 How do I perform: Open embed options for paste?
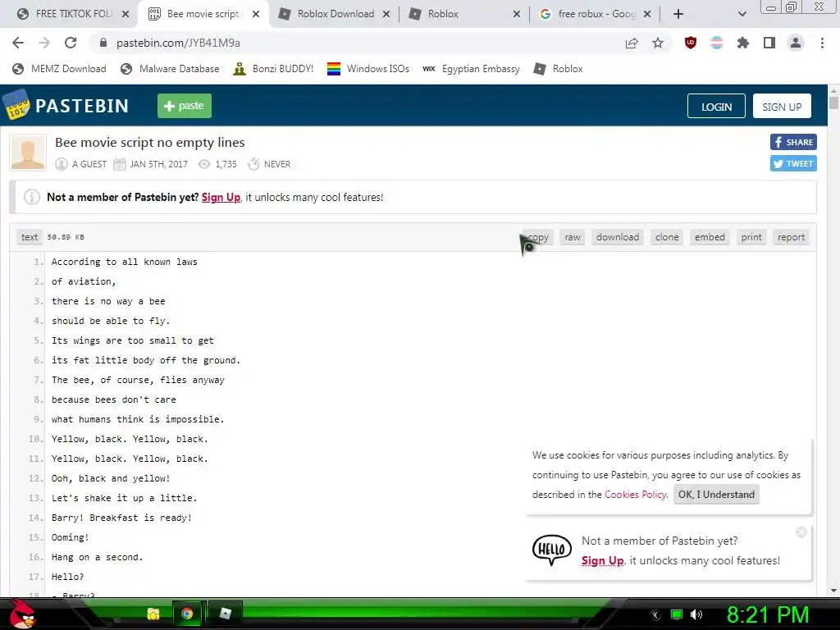(710, 237)
